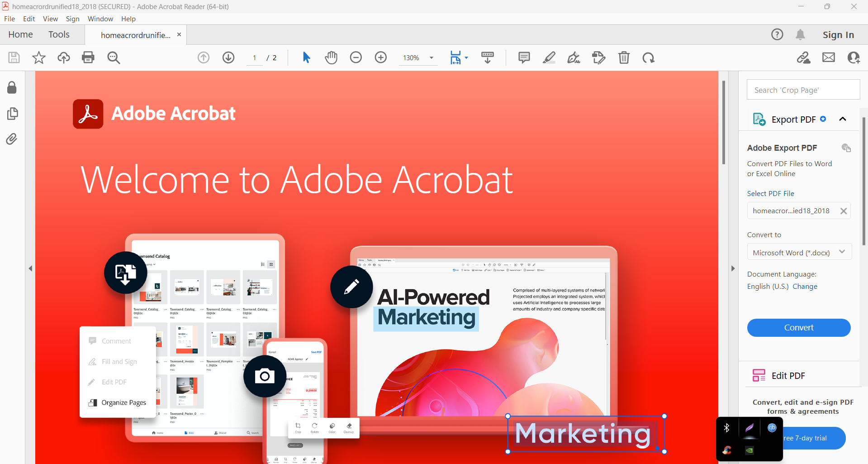
Task: Collapse the Export PDF section
Action: click(x=842, y=119)
